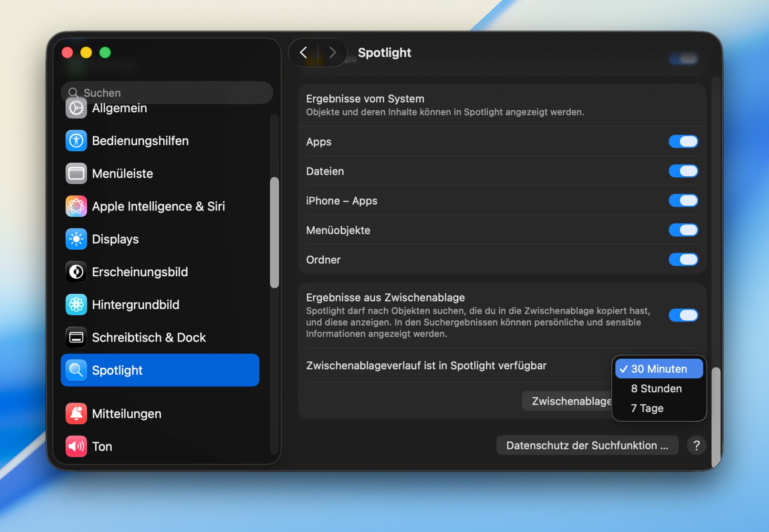Open help with the question mark button
The width and height of the screenshot is (769, 532).
tap(696, 445)
